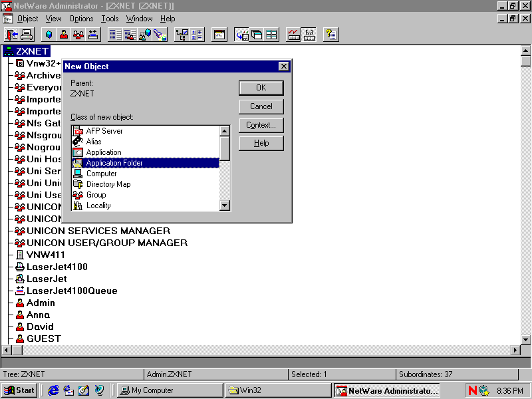This screenshot has height=399, width=532.
Task: Click the help question mark toolbar icon
Action: [x=331, y=35]
